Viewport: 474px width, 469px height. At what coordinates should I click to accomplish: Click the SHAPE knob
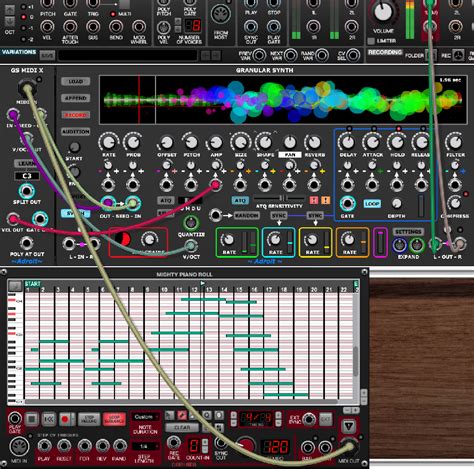(265, 142)
